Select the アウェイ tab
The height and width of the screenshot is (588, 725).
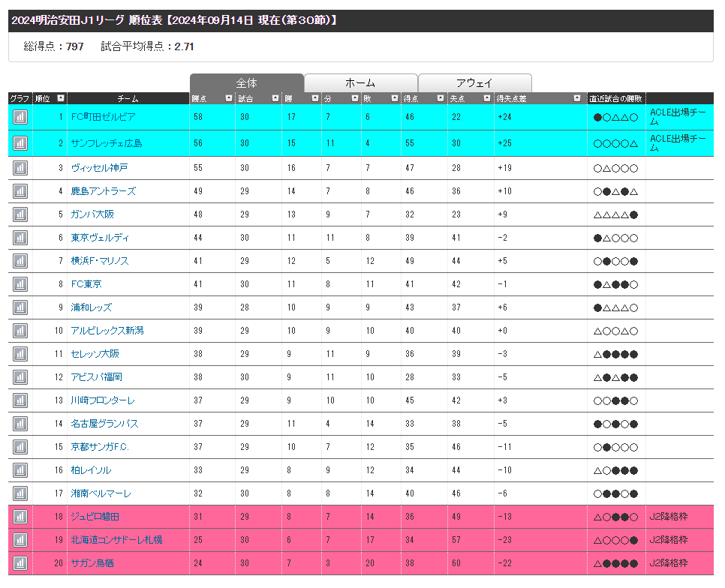[474, 83]
